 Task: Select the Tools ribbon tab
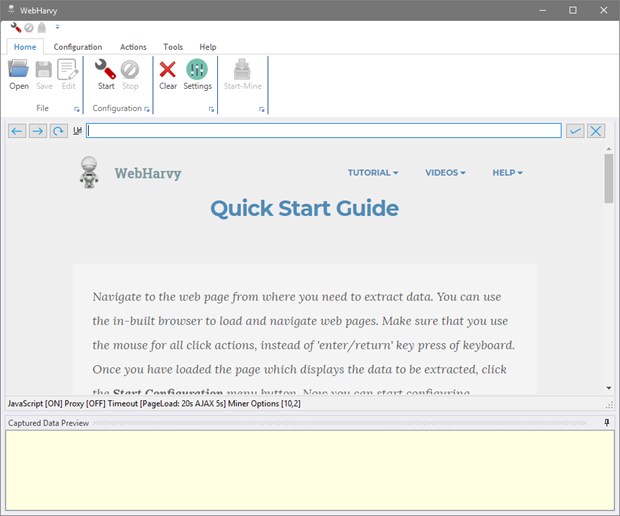click(173, 47)
